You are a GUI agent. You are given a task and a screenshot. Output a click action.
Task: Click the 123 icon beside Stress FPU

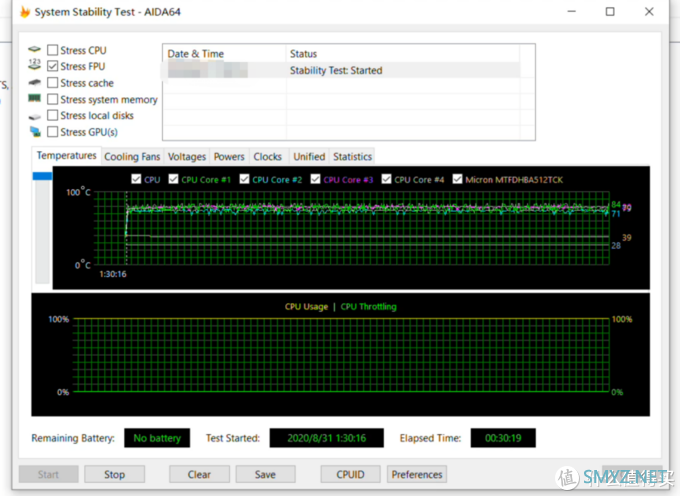tap(34, 65)
